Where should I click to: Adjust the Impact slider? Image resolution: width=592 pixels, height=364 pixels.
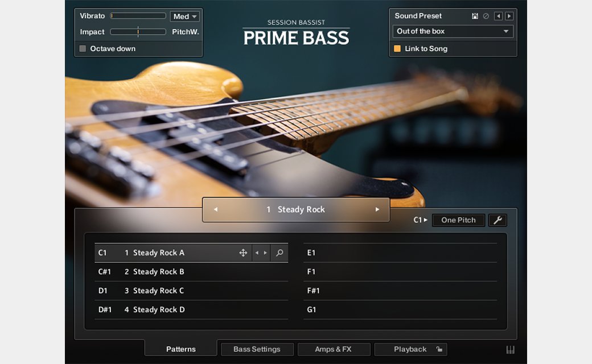(138, 32)
